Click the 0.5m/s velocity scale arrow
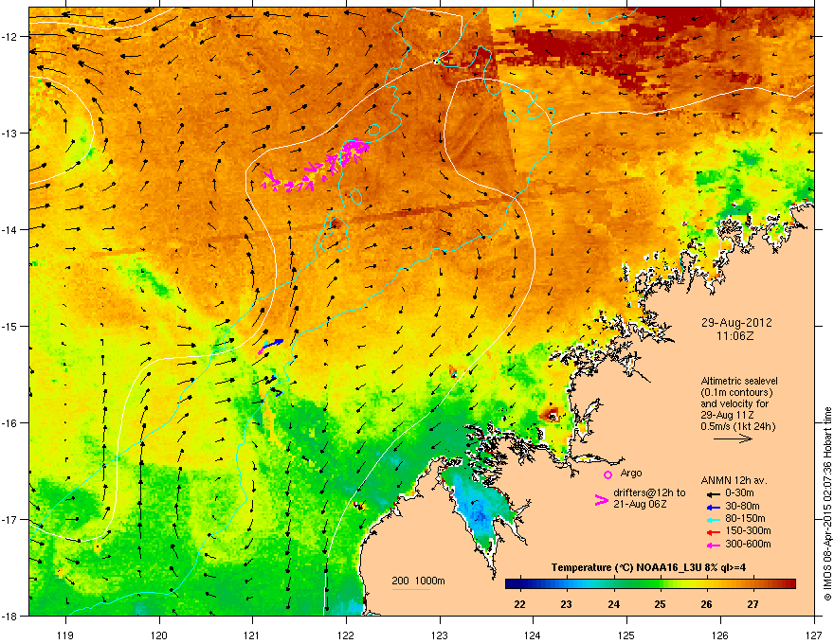This screenshot has height=644, width=834. coord(733,438)
